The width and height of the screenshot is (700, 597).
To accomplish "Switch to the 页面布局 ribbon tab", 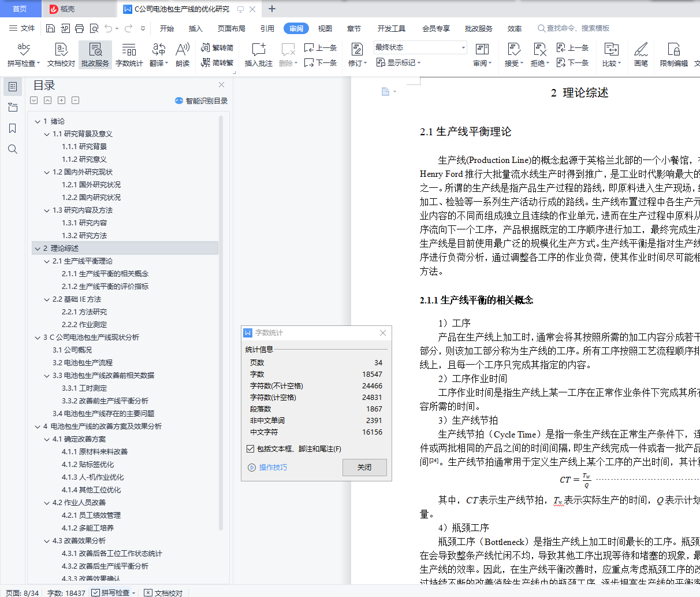I will tap(232, 28).
